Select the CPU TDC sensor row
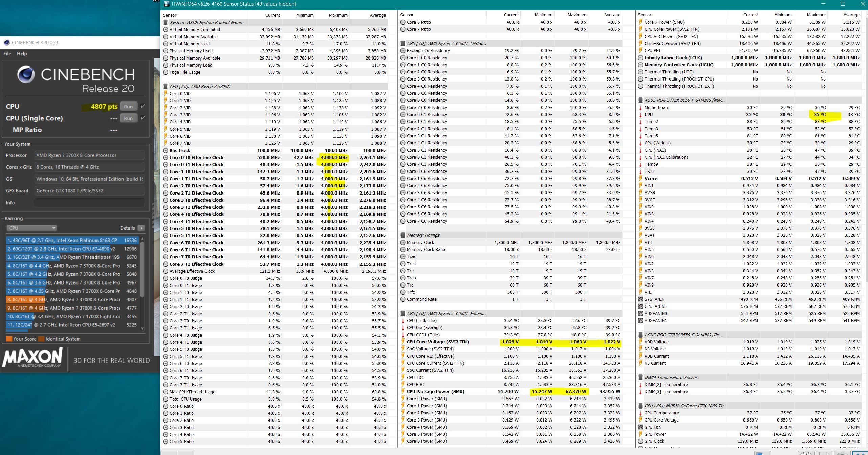Viewport: 868px width, 455px height. pos(511,377)
